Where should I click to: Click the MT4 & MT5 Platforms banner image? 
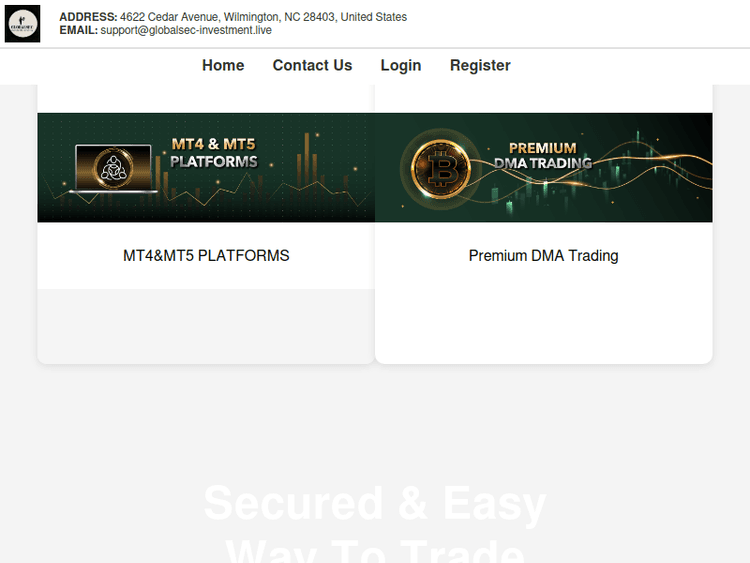coord(206,167)
